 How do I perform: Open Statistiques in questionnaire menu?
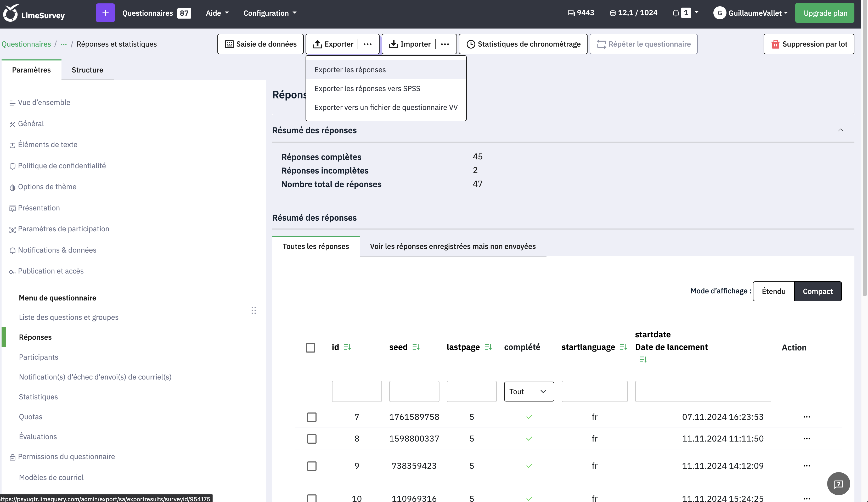point(38,397)
